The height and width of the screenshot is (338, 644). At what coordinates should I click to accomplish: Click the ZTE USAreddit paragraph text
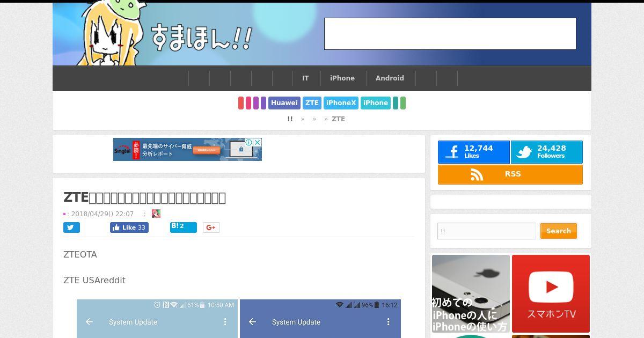(x=94, y=280)
